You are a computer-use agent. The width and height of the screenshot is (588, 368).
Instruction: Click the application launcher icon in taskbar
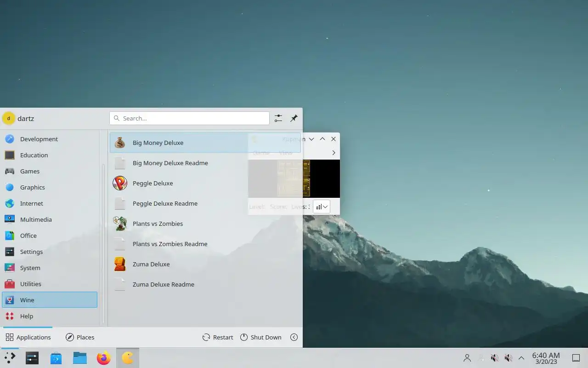(10, 358)
